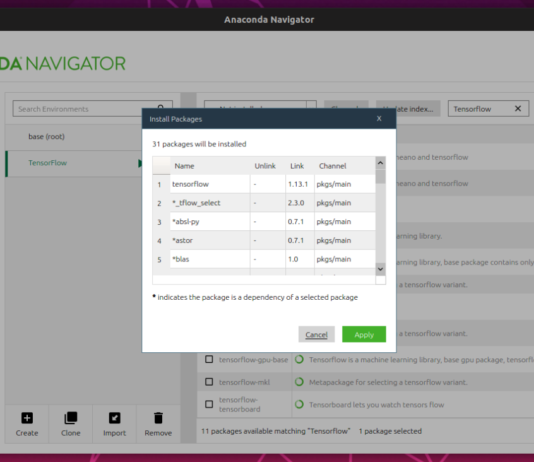
Task: Select the *absl-py package row
Action: click(264, 222)
